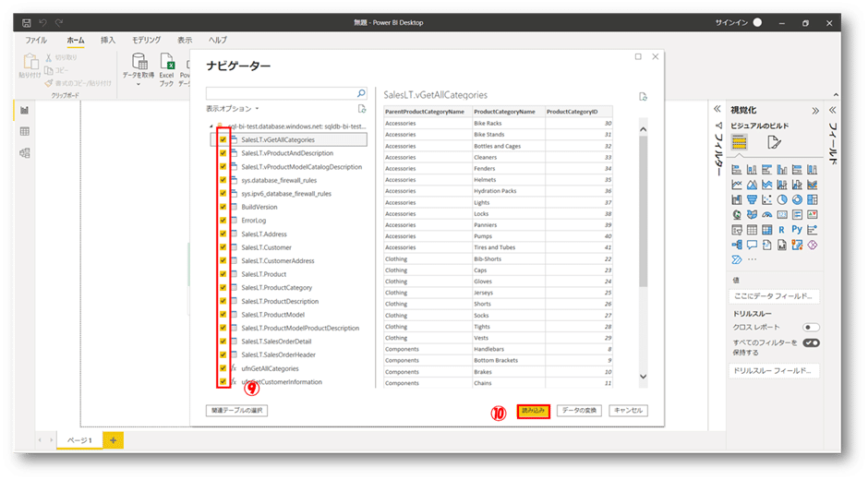
Task: Open the Get Data dropdown arrow
Action: 139,84
